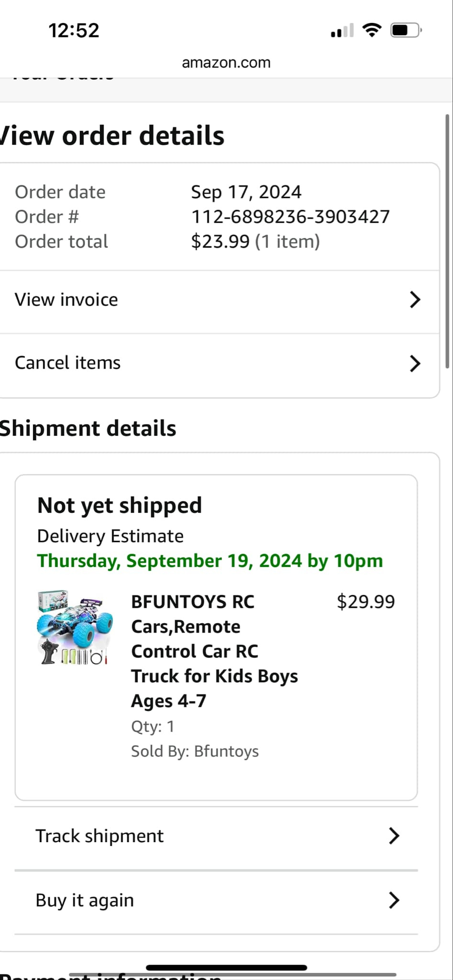Tap the amazon.com address bar
453x980 pixels.
coord(226,63)
